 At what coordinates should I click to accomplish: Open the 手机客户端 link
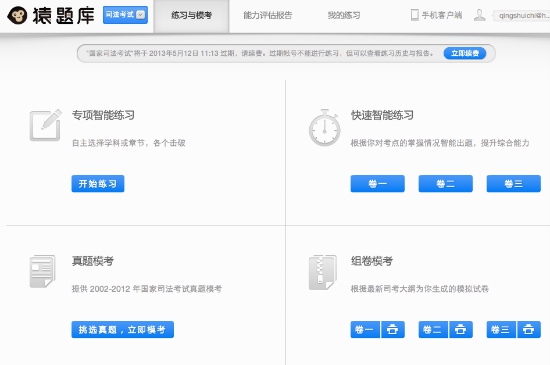(x=442, y=15)
